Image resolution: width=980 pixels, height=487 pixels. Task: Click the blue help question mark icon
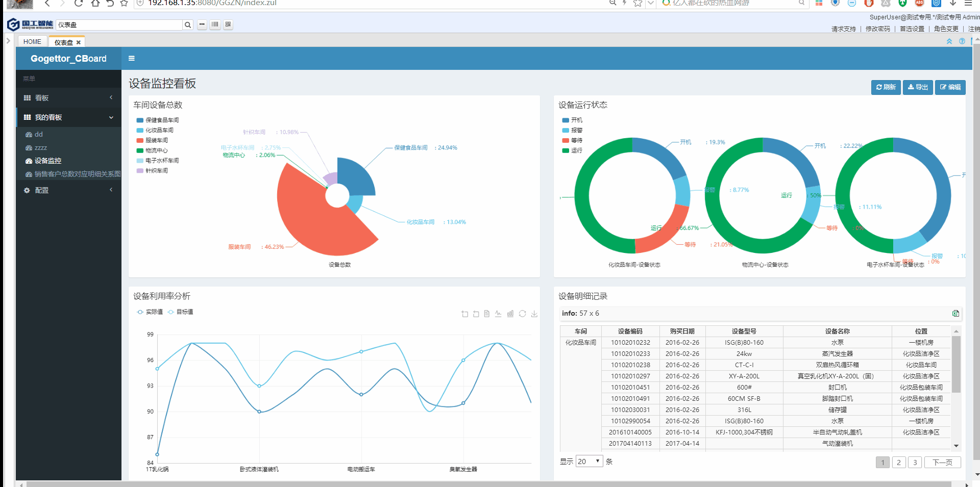[962, 41]
